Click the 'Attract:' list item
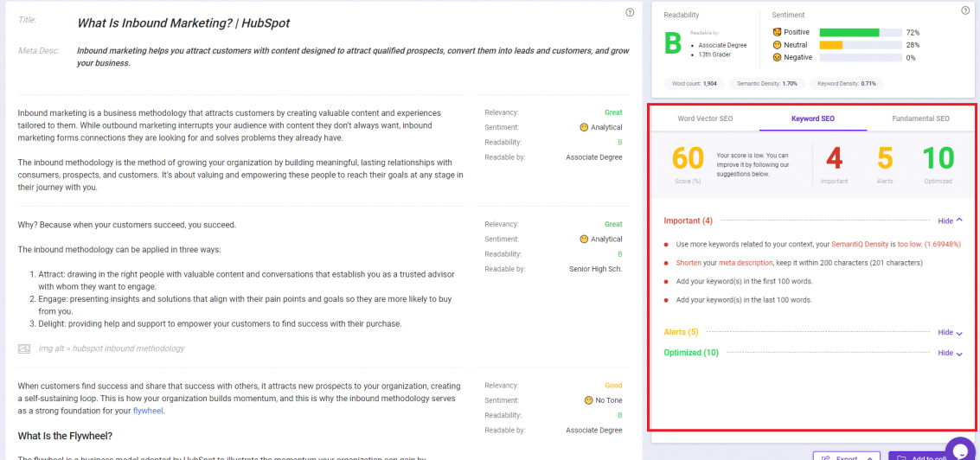 pos(246,281)
